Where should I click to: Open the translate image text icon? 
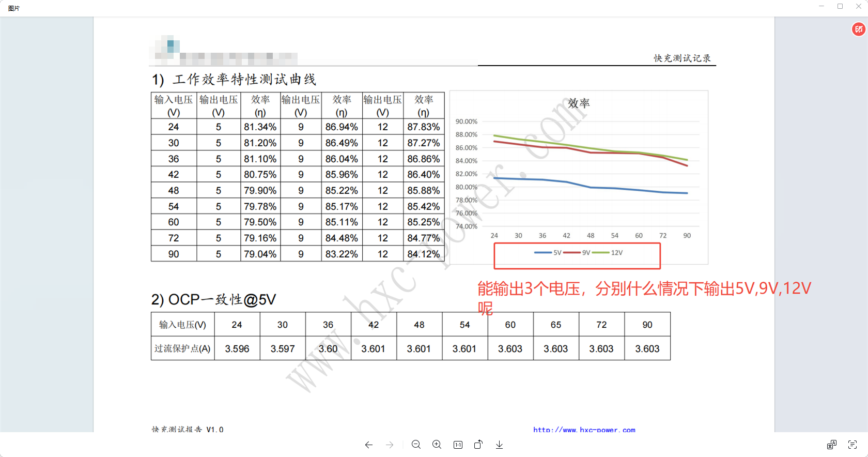(832, 445)
